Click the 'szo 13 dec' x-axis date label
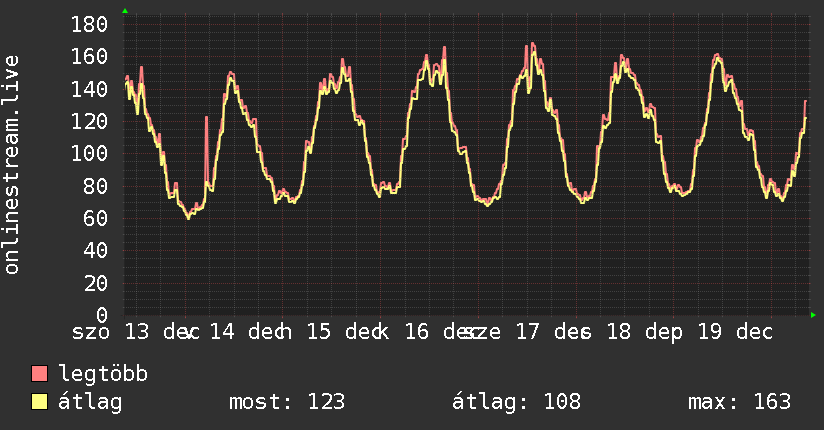The height and width of the screenshot is (430, 824). point(136,332)
